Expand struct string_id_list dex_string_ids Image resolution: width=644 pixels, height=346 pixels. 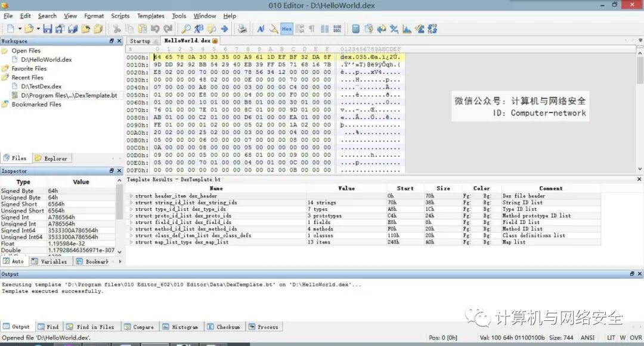131,202
